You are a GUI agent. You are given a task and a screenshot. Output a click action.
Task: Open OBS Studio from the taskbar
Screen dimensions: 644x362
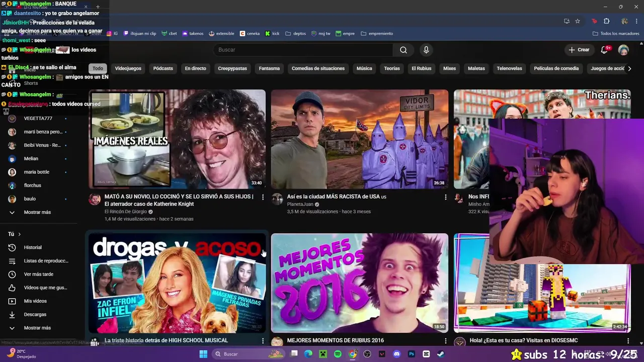[367, 354]
